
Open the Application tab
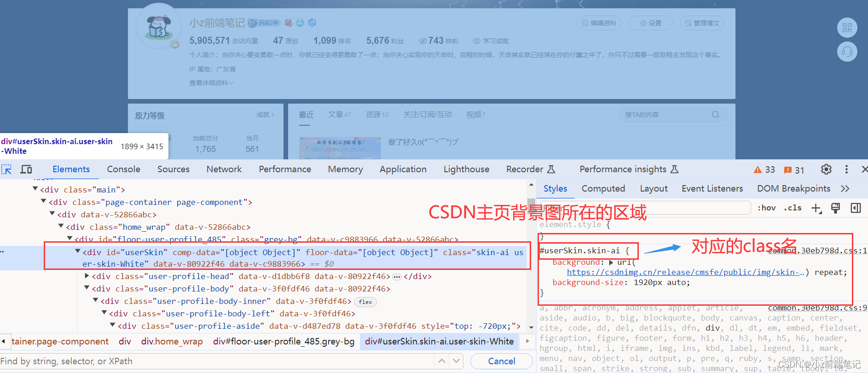(x=403, y=169)
